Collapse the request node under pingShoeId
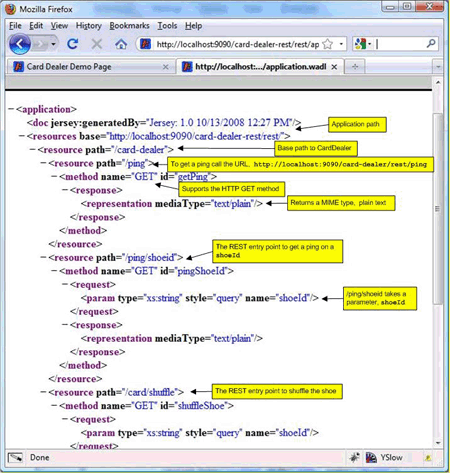The height and width of the screenshot is (473, 450). pyautogui.click(x=65, y=284)
